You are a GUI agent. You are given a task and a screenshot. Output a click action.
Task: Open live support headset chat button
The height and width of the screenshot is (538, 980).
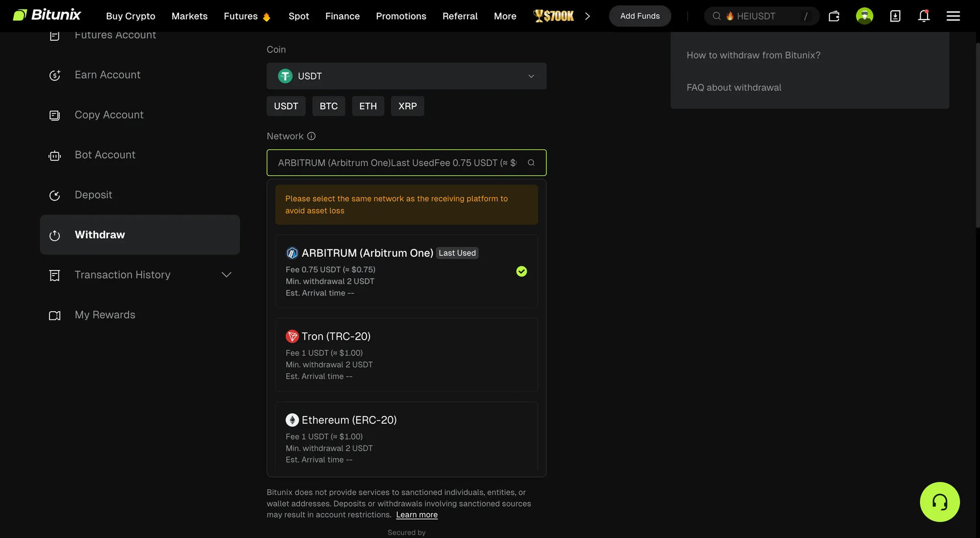click(x=939, y=502)
